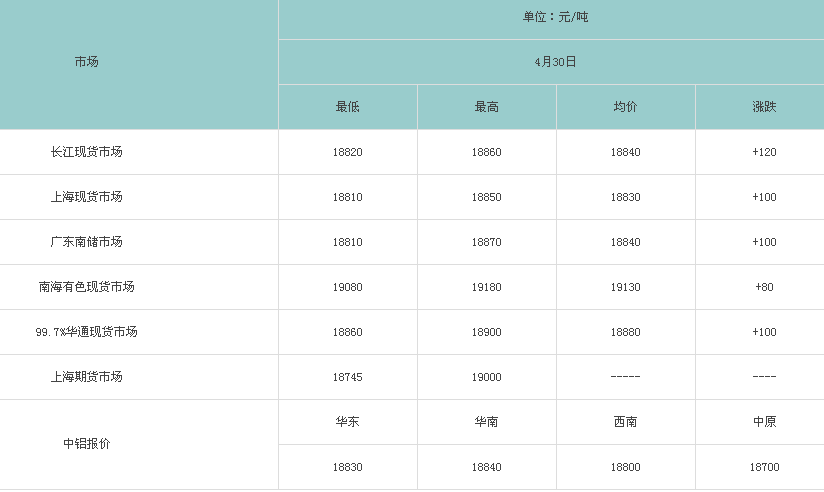Click the 4月30日 date header
The image size is (824, 492).
[555, 62]
